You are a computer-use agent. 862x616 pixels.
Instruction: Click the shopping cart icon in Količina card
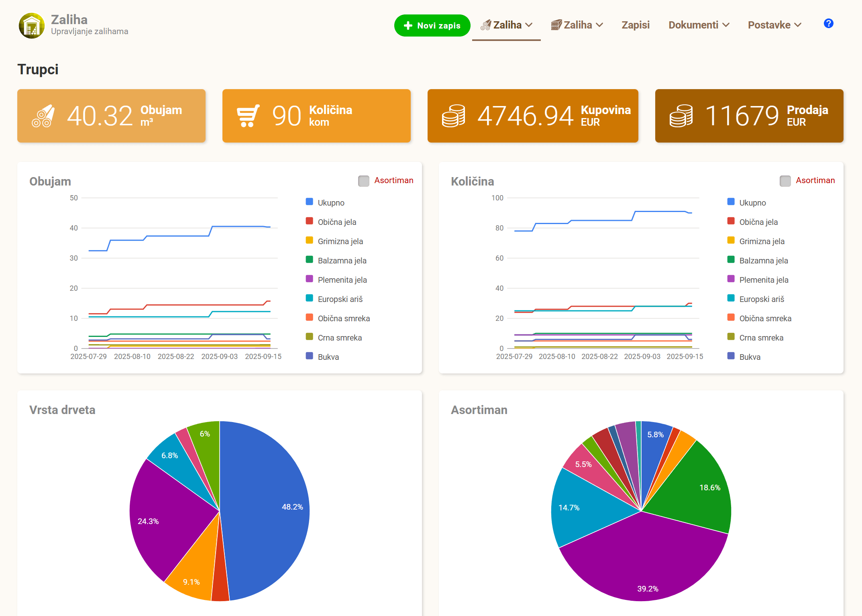click(248, 116)
